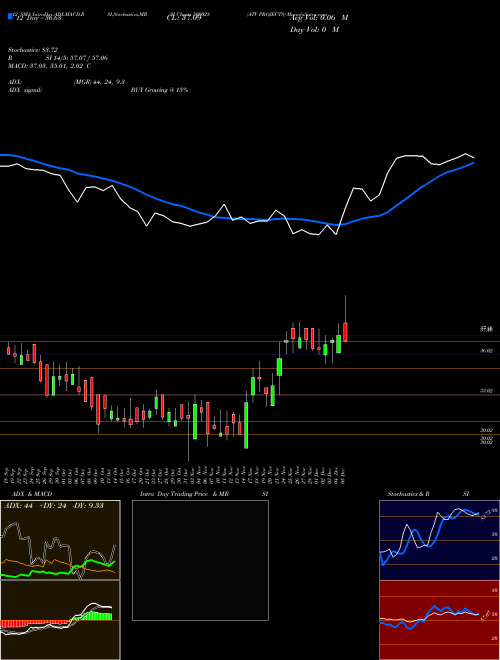Select the 'Stochastics: 83.72' value
Image resolution: width=500 pixels, height=660 pixels.
coord(33,50)
